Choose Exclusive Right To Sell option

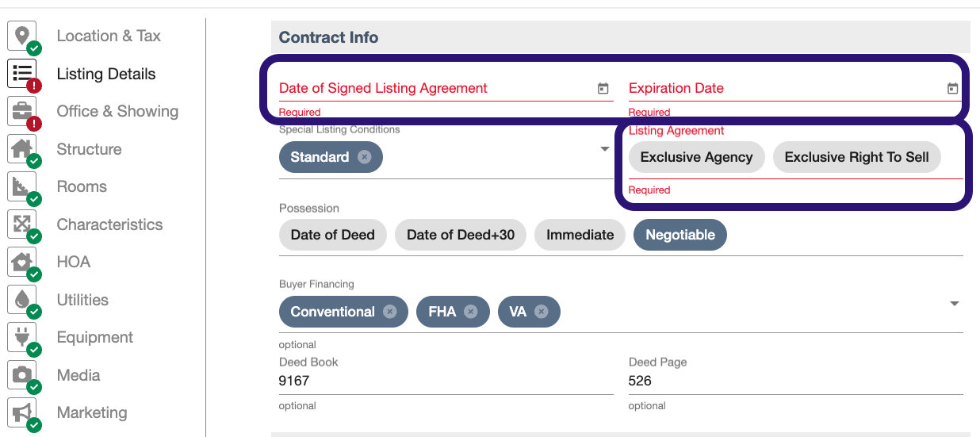click(856, 157)
